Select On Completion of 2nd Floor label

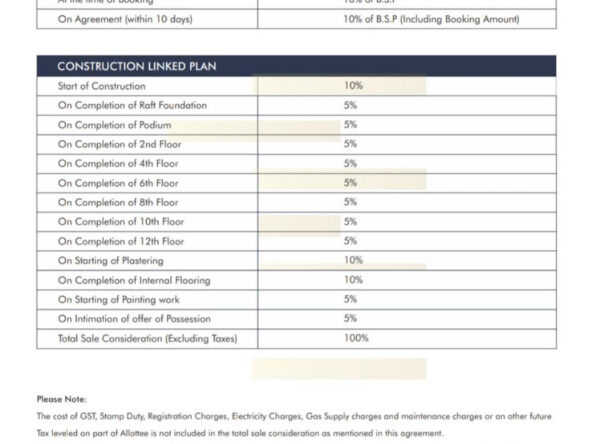119,144
